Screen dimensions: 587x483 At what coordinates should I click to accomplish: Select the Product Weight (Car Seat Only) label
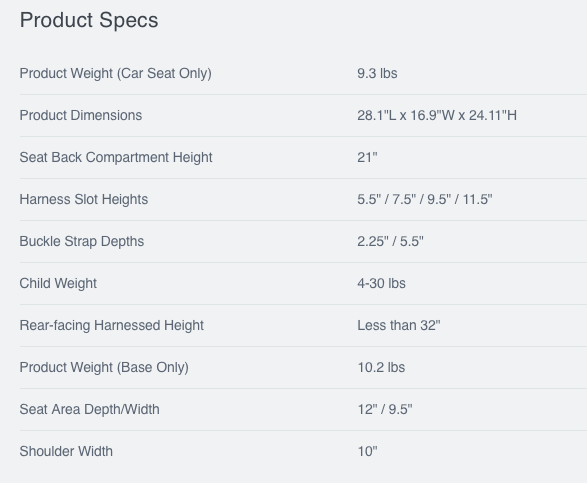(x=115, y=73)
